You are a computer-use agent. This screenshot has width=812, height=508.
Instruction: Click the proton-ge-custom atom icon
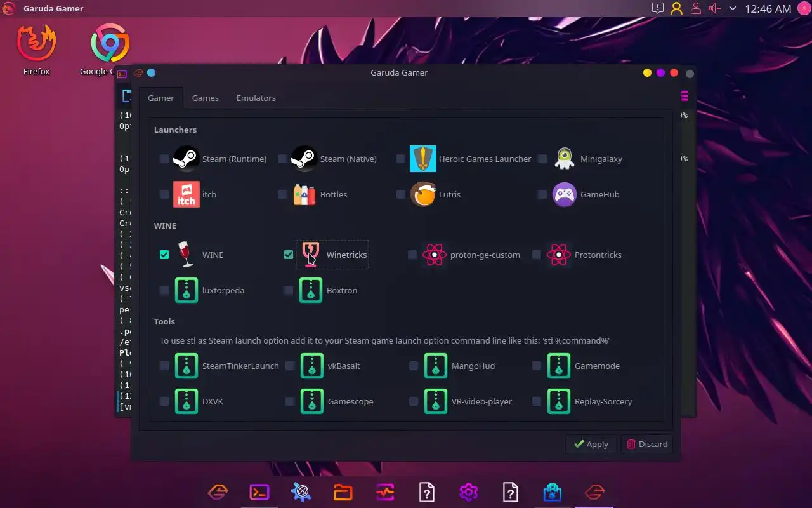435,255
